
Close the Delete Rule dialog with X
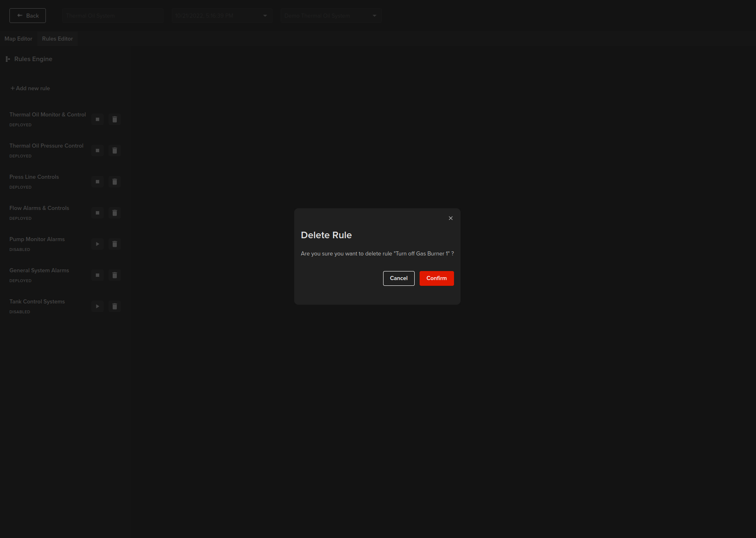[451, 218]
